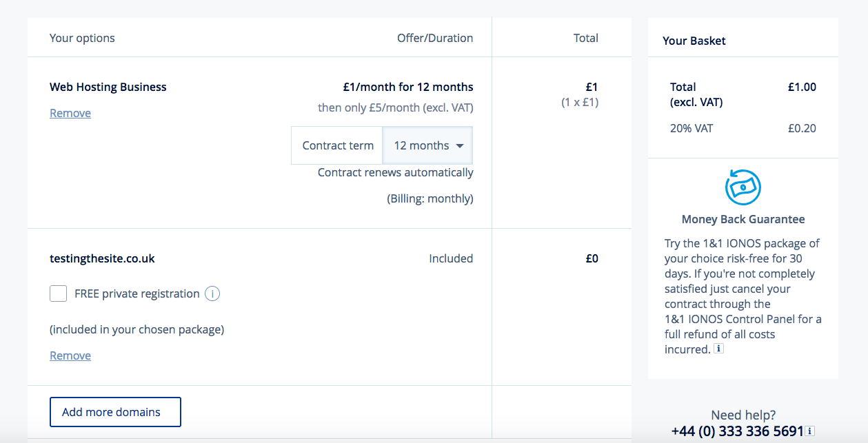868x443 pixels.
Task: Enable the FREE private registration checkbox
Action: pos(58,293)
